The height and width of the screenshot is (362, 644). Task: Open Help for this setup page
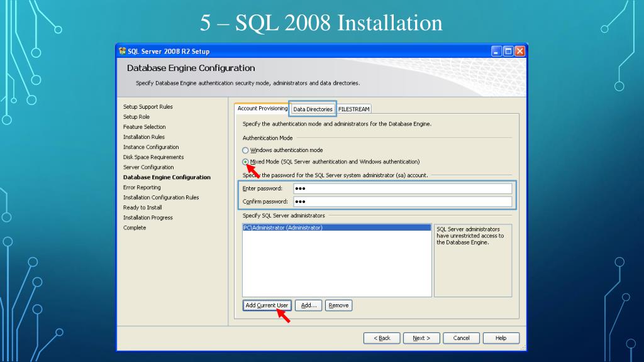click(x=501, y=338)
